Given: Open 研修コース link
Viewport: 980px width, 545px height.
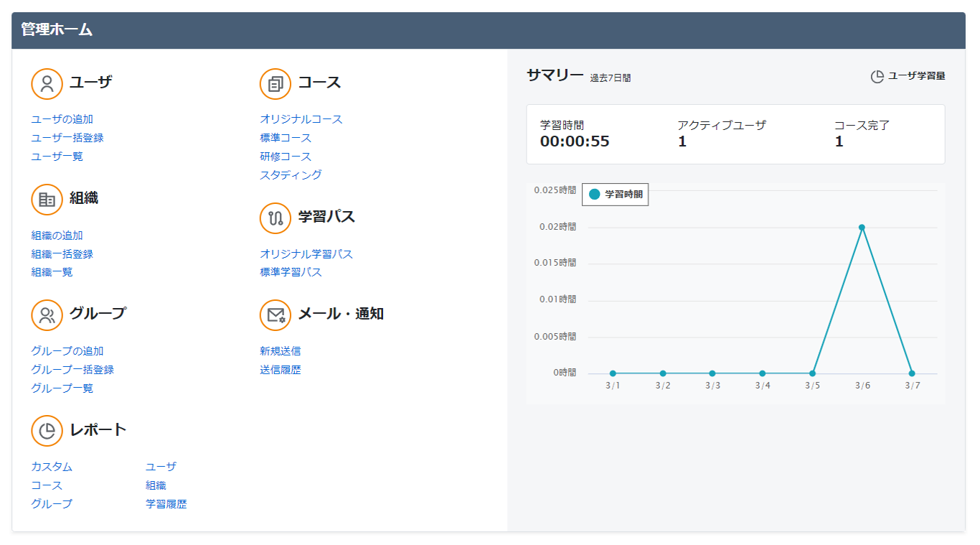Looking at the screenshot, I should pyautogui.click(x=286, y=157).
